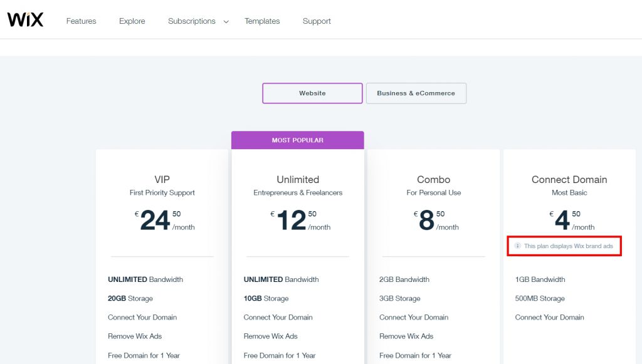Click the €24.50 per month VIP price
This screenshot has width=642, height=364.
(165, 221)
